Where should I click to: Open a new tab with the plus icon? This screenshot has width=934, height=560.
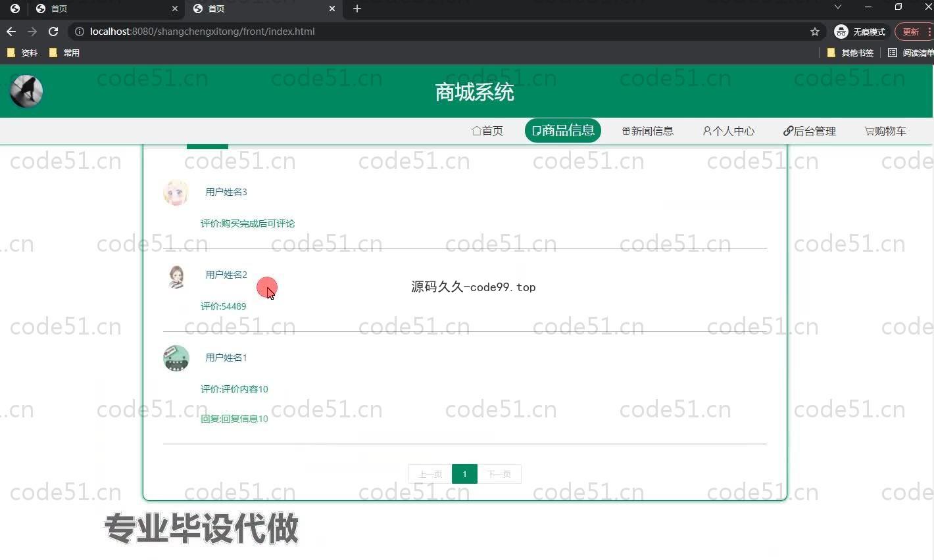[x=357, y=9]
